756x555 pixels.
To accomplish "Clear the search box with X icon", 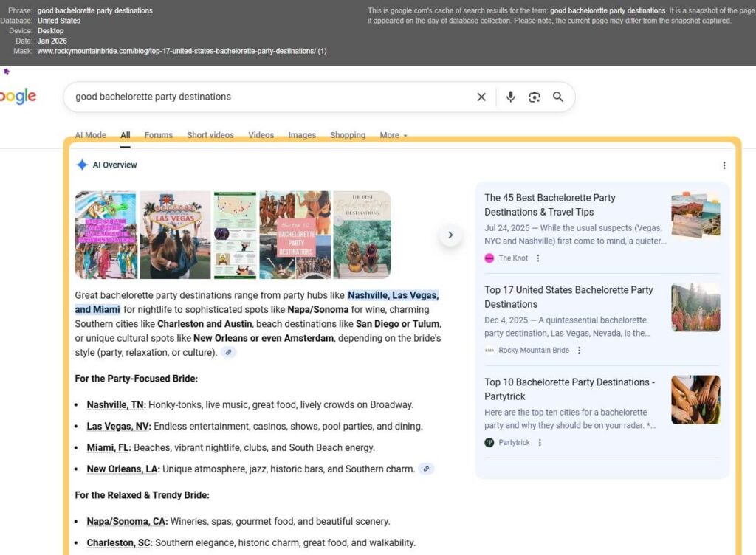I will coord(481,97).
